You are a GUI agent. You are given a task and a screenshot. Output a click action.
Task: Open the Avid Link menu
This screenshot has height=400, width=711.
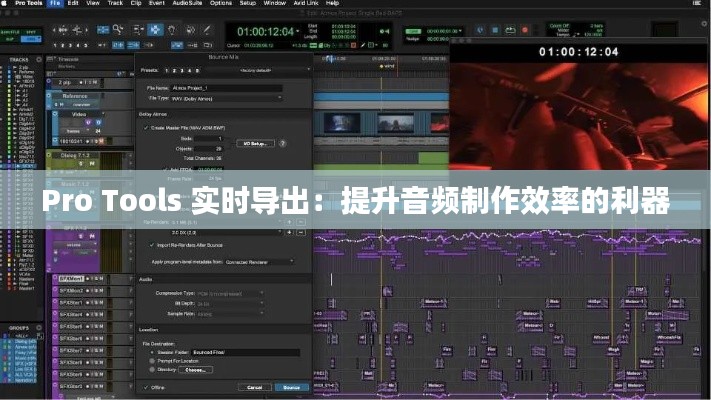click(x=306, y=3)
